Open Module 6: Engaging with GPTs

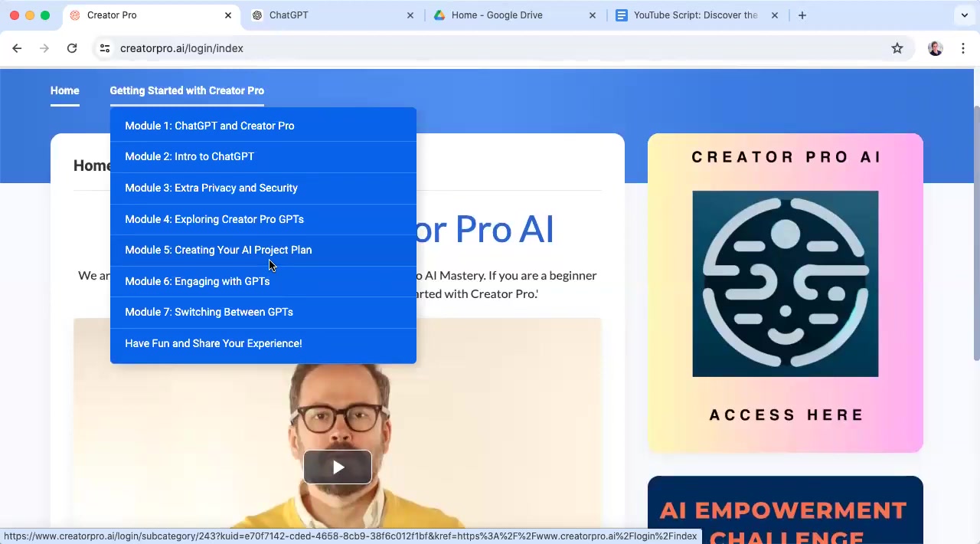[x=263, y=281]
